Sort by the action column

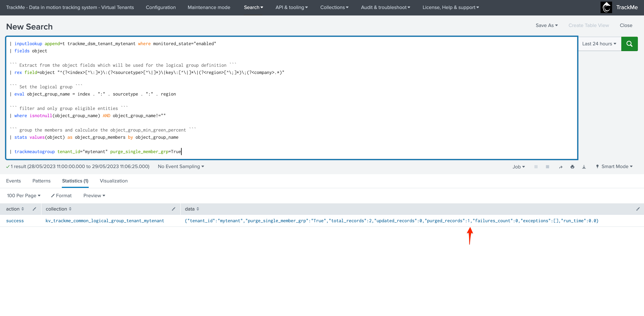(15, 209)
